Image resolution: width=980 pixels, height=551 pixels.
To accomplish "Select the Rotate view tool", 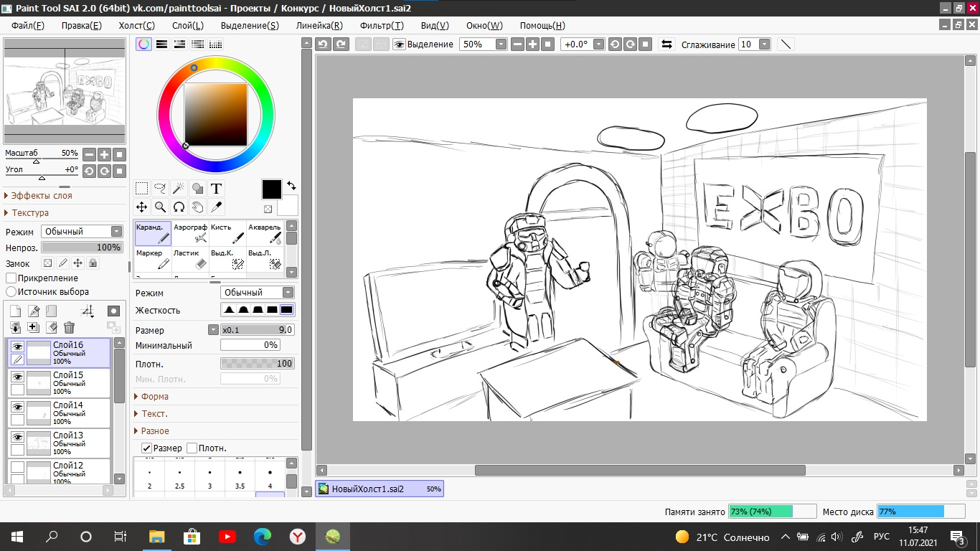I will (x=179, y=207).
